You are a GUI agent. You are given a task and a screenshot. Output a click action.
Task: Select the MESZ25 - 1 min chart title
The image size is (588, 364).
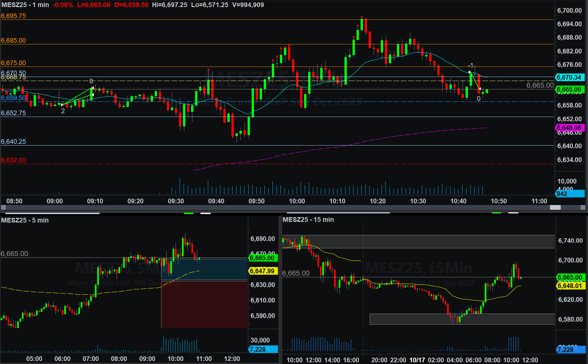(25, 5)
